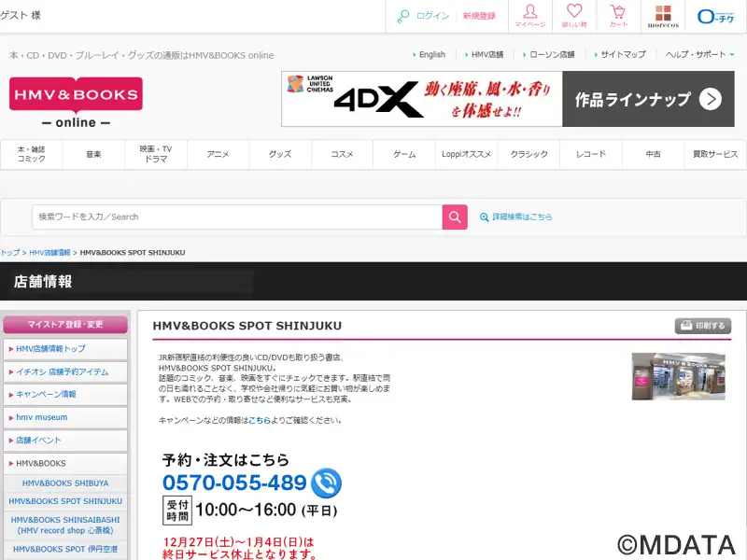
Task: Click the HMV&BOOKS online logo
Action: [x=76, y=103]
